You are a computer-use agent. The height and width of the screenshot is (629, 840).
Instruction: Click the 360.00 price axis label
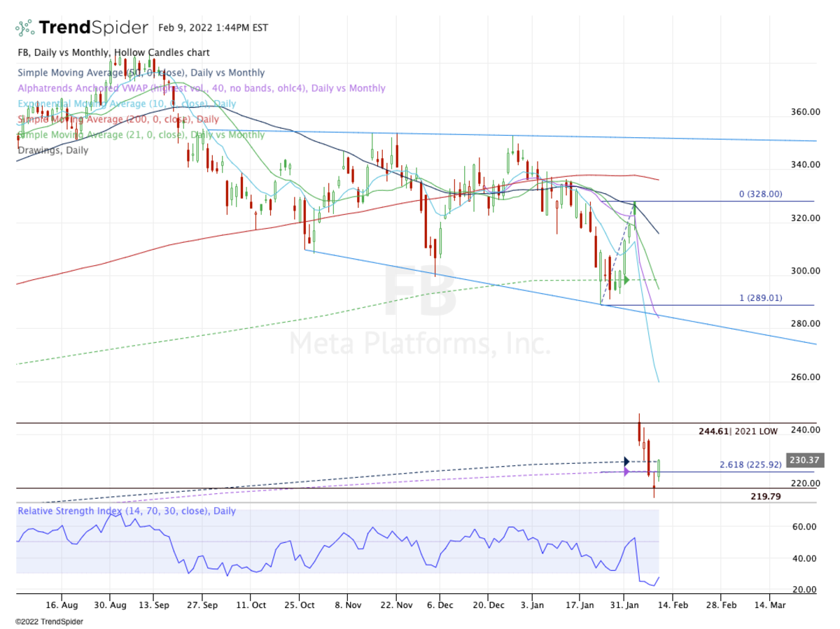click(x=805, y=112)
